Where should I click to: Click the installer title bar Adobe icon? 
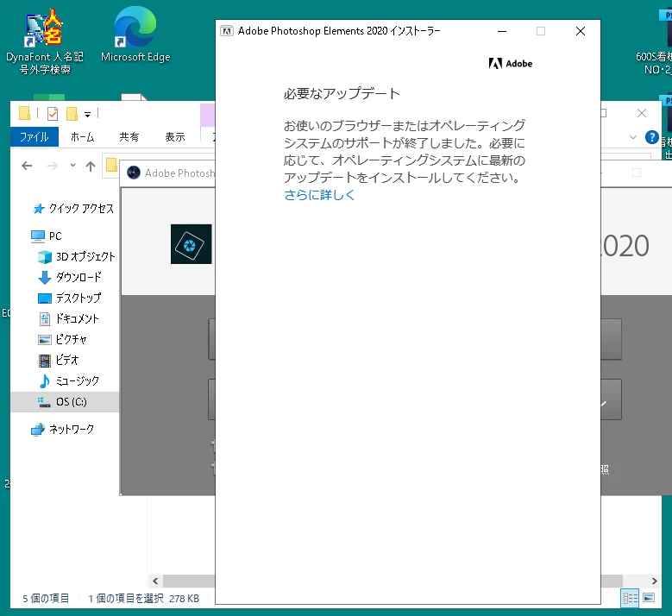tap(227, 31)
